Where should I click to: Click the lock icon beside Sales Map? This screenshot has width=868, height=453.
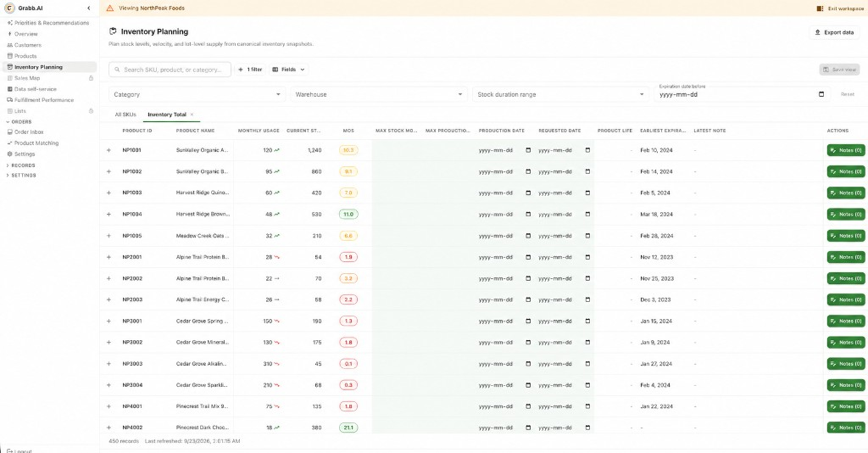pyautogui.click(x=91, y=78)
